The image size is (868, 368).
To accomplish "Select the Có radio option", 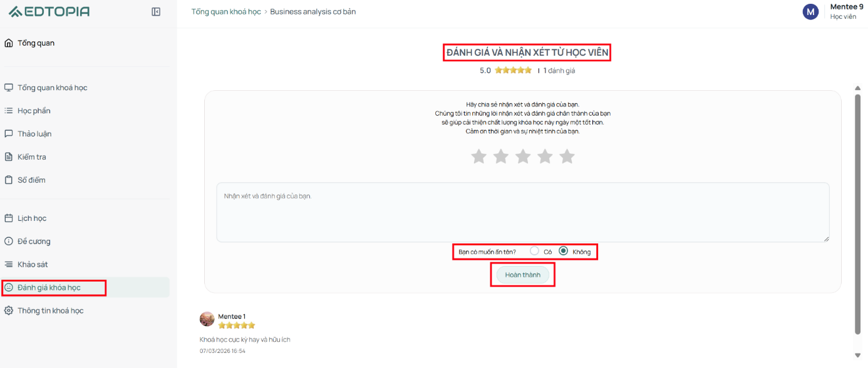I will pyautogui.click(x=534, y=250).
